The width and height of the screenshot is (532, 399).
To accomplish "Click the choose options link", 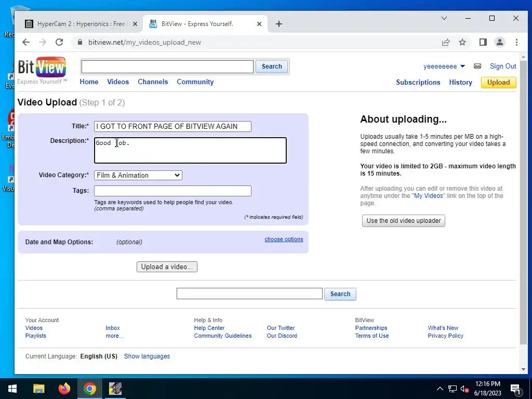I will pyautogui.click(x=284, y=239).
